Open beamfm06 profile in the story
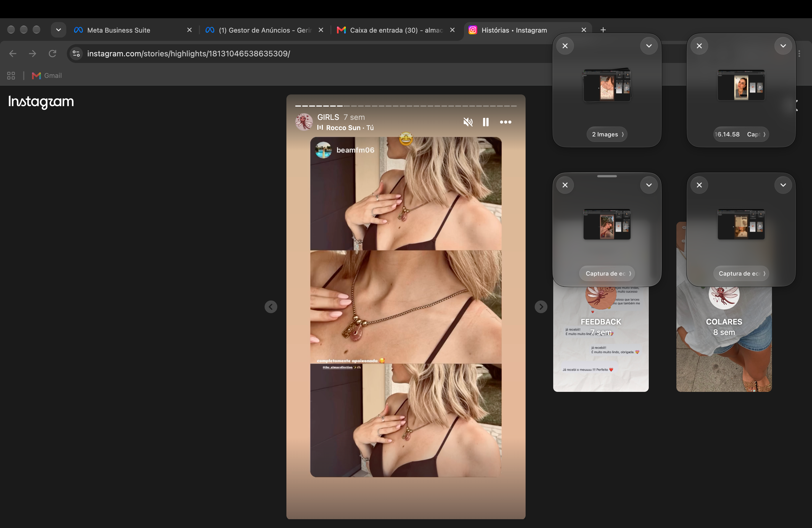812x528 pixels. (355, 150)
